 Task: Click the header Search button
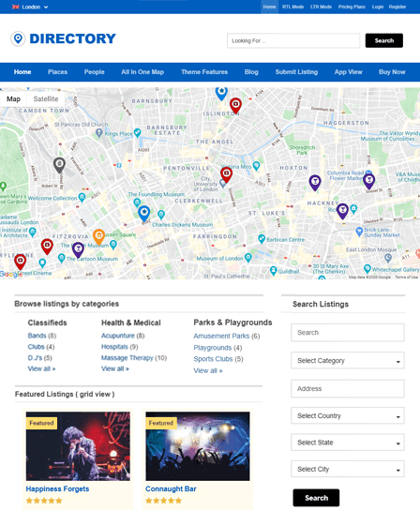[x=384, y=40]
